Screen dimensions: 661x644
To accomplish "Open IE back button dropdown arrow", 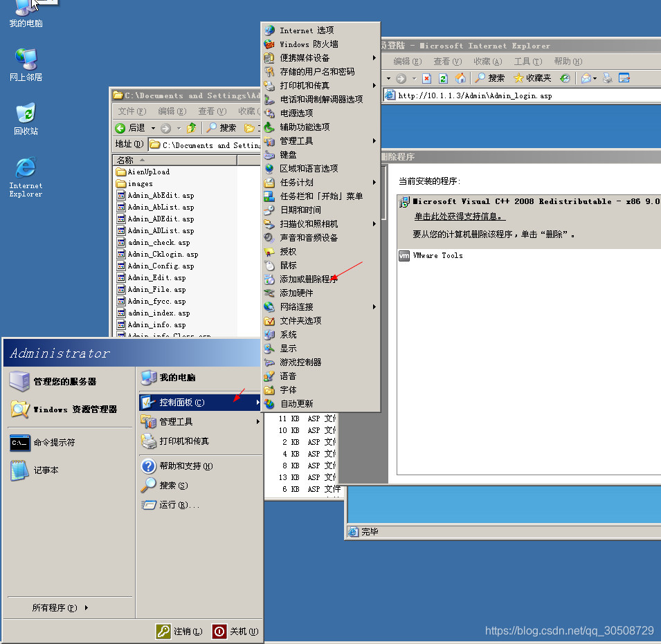I will (x=389, y=78).
